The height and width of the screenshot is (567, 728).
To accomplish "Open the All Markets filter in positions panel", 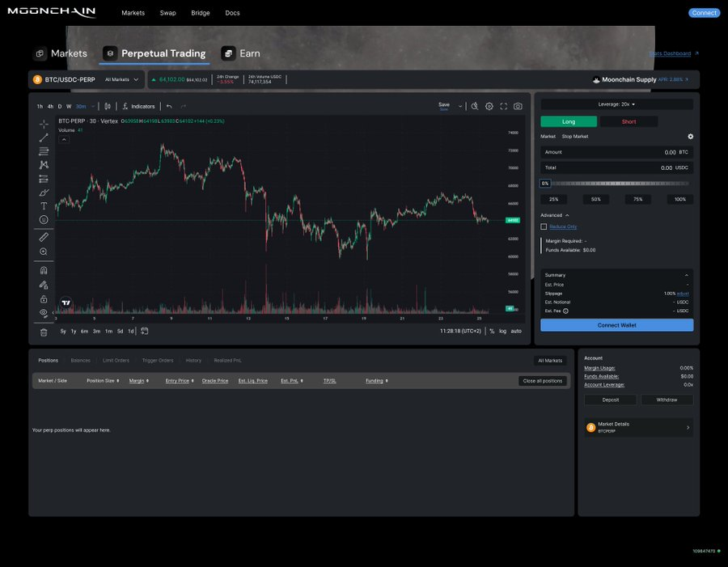I will pyautogui.click(x=550, y=361).
